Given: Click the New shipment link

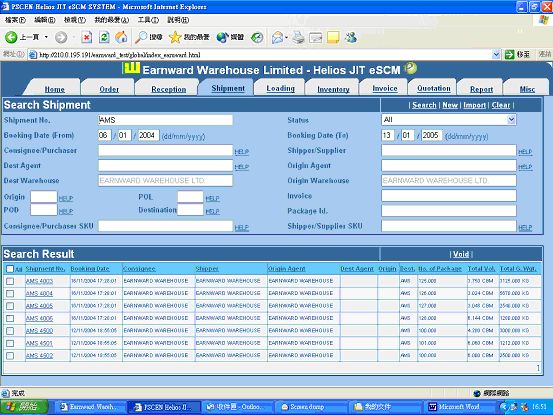Looking at the screenshot, I should 450,105.
